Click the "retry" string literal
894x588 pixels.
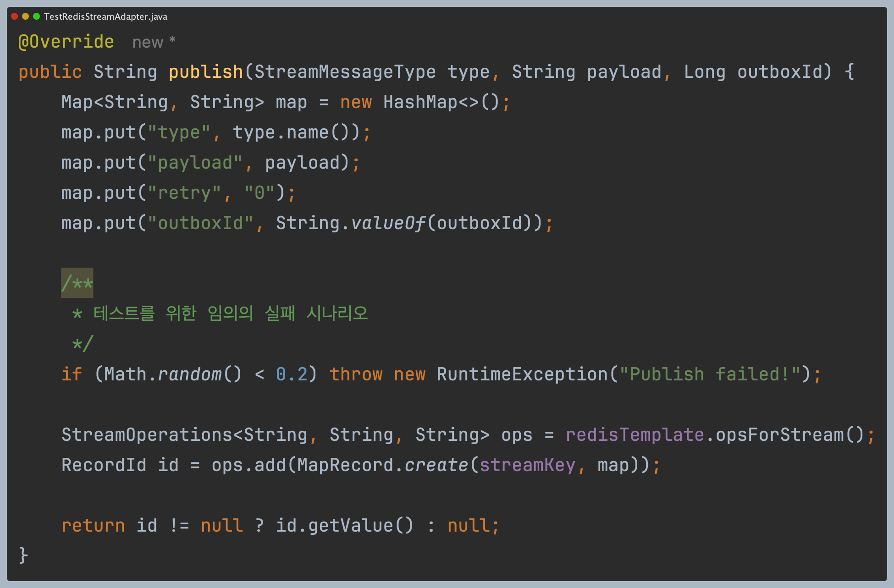click(x=184, y=193)
